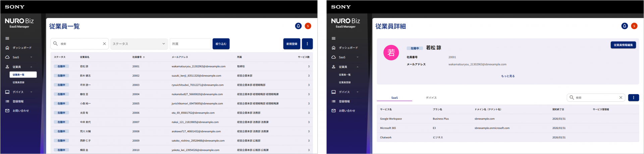Image resolution: width=644 pixels, height=154 pixels.
Task: Select the highlighted 従業員一覧 sidebar item
Action: [23, 75]
